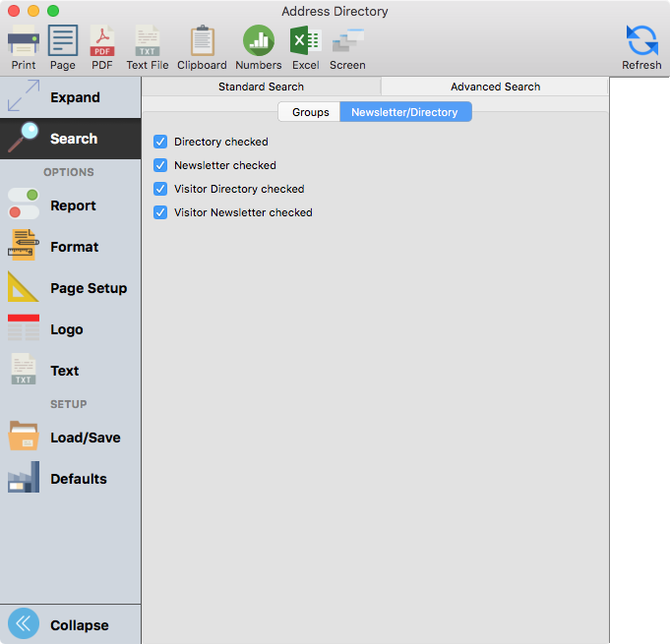Open Report options in sidebar
The height and width of the screenshot is (644, 670).
click(70, 205)
